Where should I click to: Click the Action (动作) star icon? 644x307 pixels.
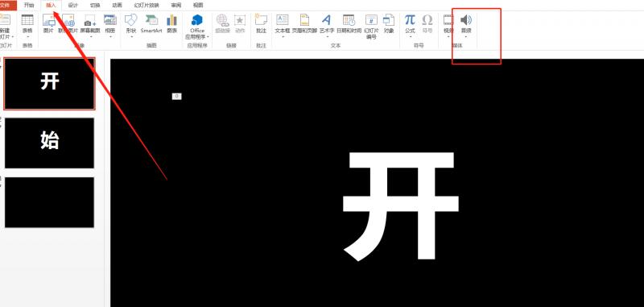pyautogui.click(x=240, y=19)
